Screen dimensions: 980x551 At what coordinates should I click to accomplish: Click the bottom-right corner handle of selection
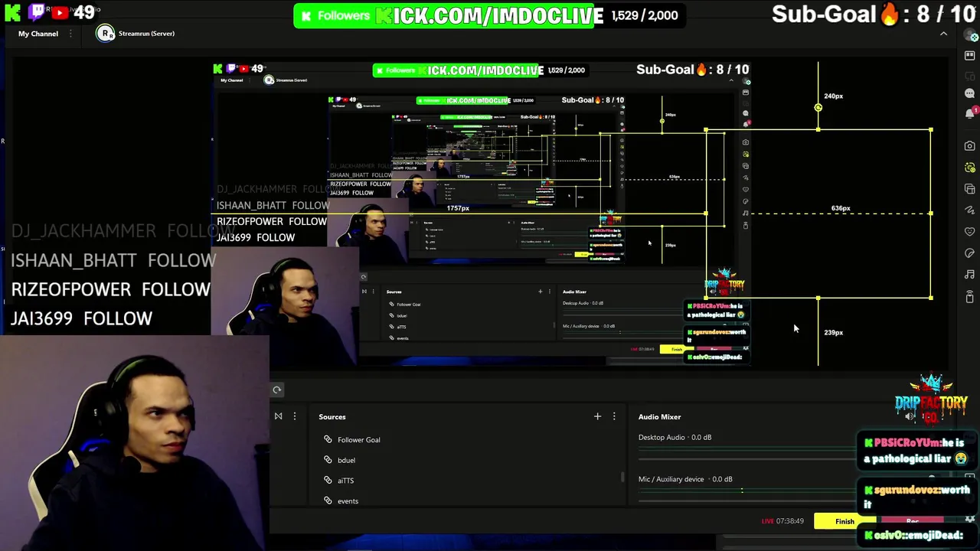pyautogui.click(x=931, y=298)
